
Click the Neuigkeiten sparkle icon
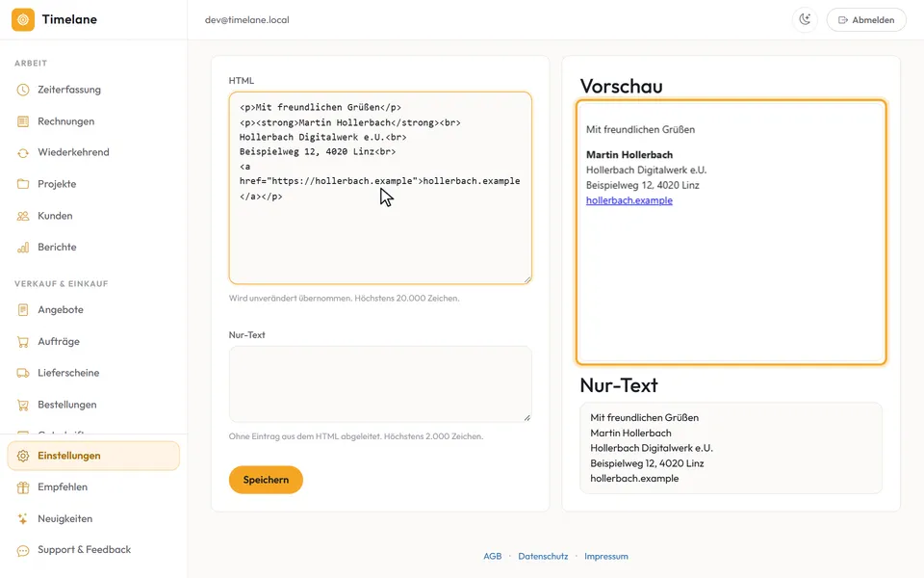[x=23, y=519]
